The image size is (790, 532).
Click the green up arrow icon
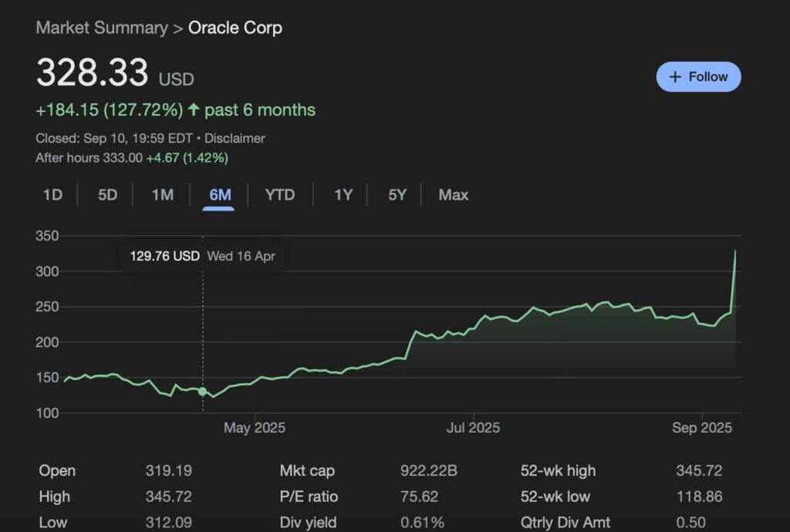click(194, 109)
